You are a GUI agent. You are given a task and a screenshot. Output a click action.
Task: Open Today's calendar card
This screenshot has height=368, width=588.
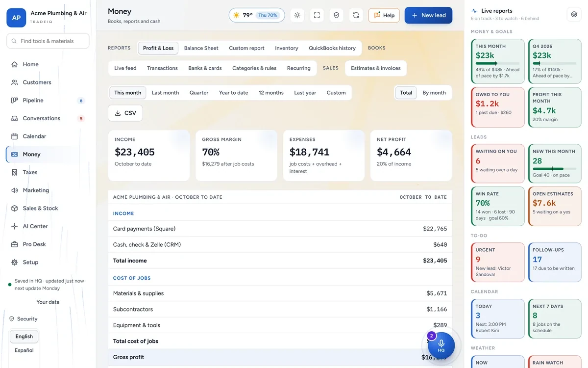[x=497, y=318]
